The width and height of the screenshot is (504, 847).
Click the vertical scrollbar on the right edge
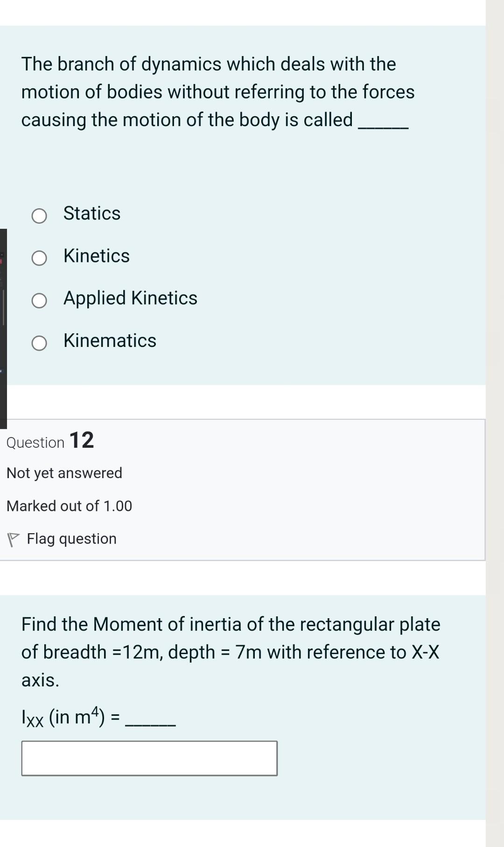click(495, 420)
